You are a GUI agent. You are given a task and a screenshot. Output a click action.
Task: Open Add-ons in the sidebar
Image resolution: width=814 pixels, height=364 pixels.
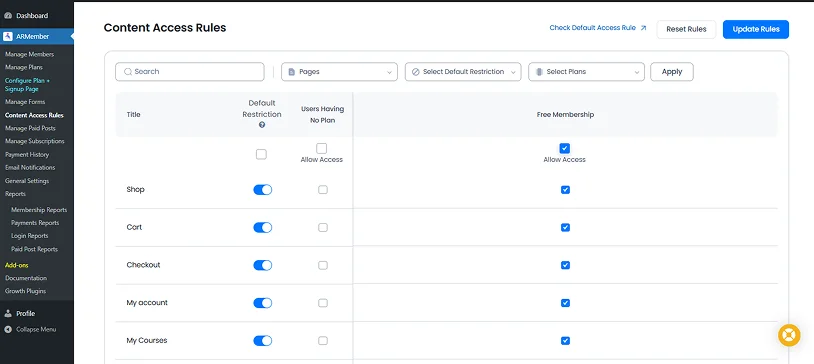[17, 265]
